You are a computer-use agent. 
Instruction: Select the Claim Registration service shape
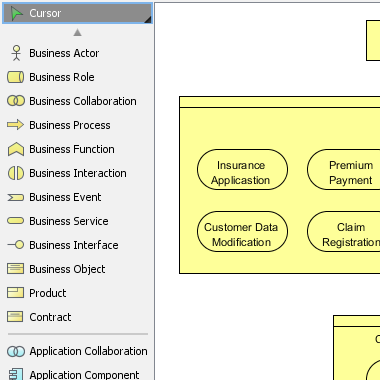tap(344, 231)
